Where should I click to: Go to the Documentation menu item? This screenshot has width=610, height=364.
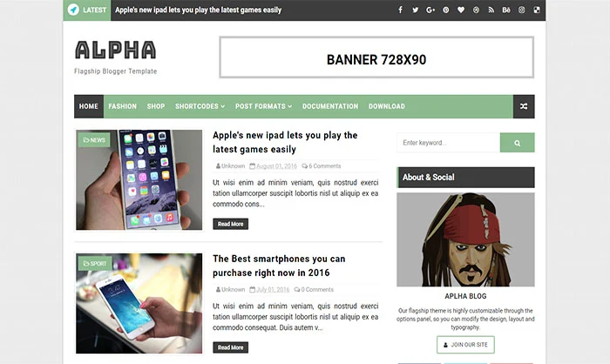point(330,106)
